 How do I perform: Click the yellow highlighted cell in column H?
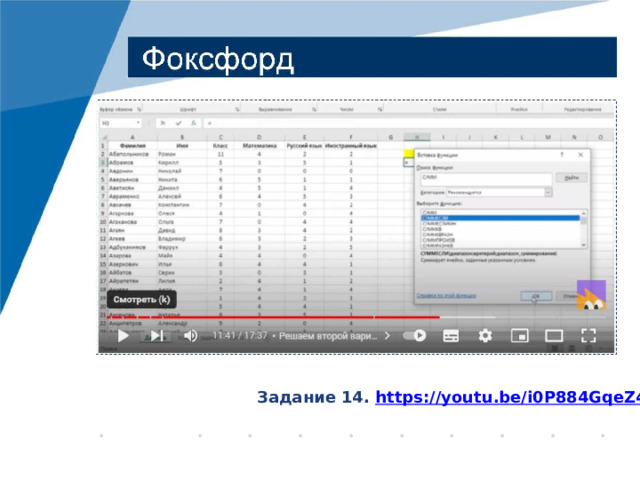[409, 154]
